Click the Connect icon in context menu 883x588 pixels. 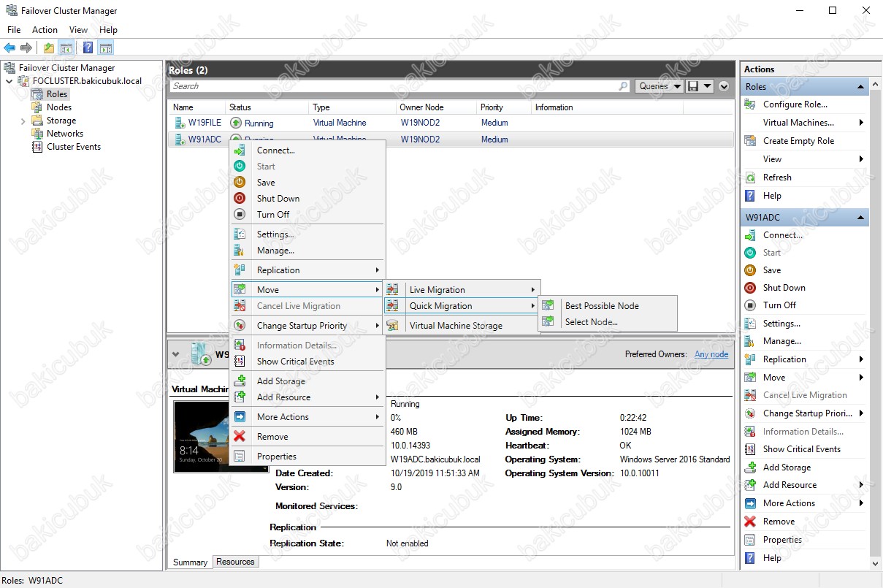coord(240,150)
